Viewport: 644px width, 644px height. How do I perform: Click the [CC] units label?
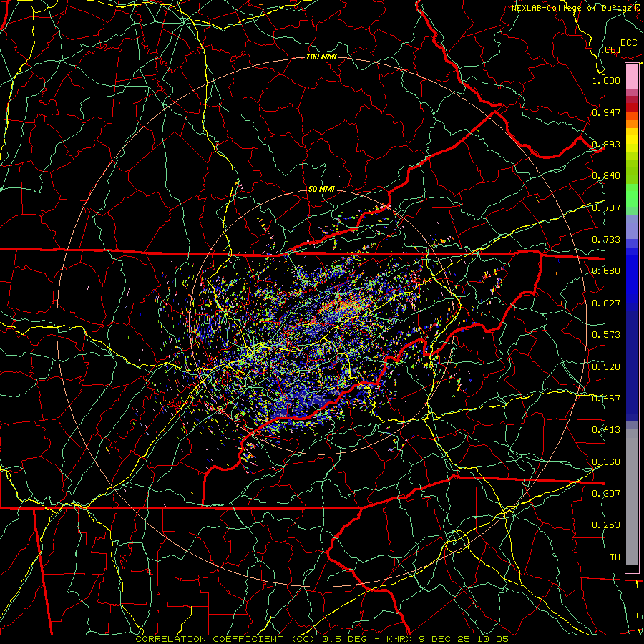click(611, 49)
